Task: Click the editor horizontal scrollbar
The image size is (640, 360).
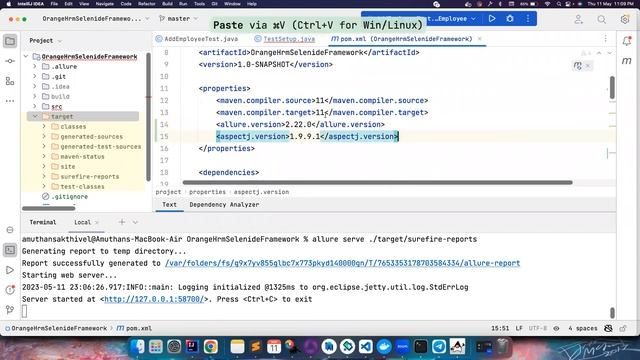Action: [378, 182]
